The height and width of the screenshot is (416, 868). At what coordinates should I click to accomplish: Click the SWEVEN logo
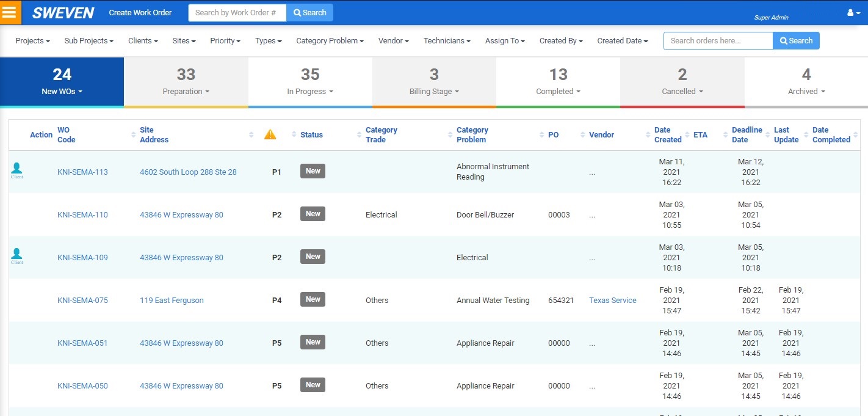(x=63, y=13)
